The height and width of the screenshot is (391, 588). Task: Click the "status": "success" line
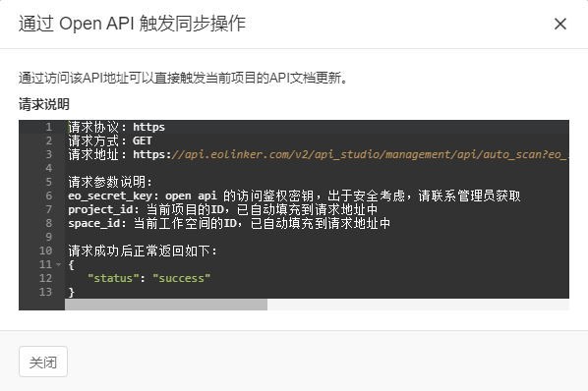click(148, 278)
